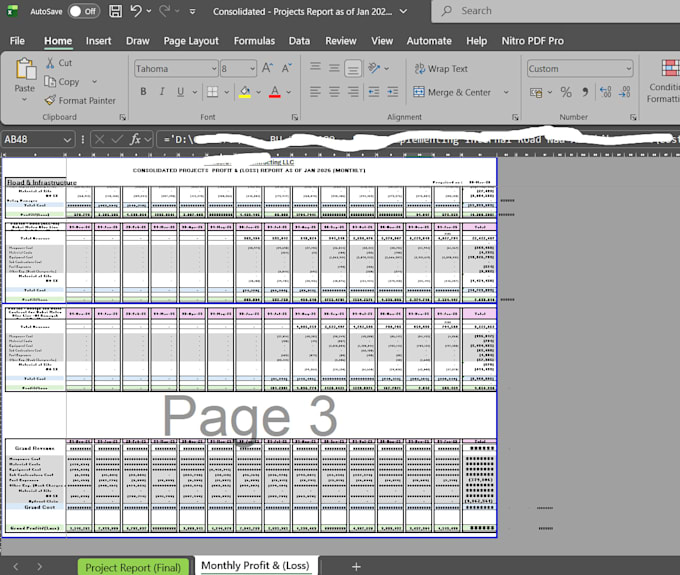
Task: Click Decrease Font Size icon
Action: tap(287, 68)
